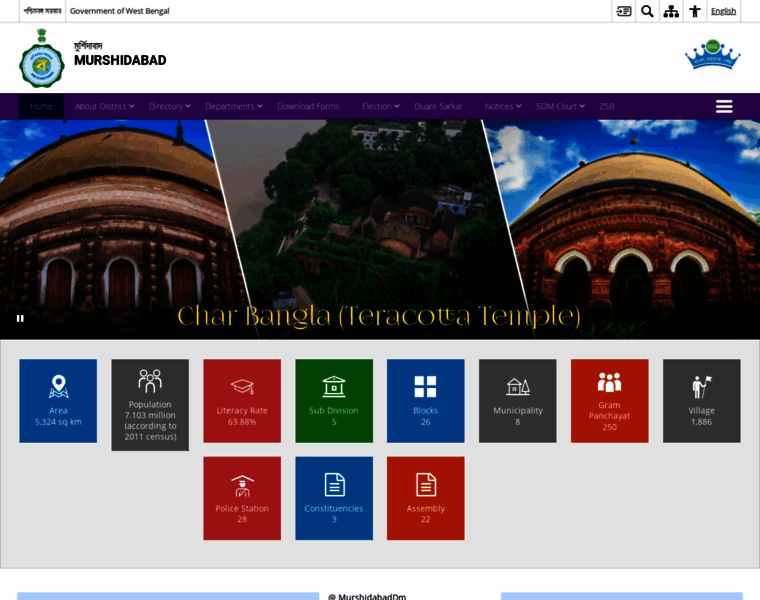
Task: Click the Government of West Bengal text
Action: pos(119,11)
